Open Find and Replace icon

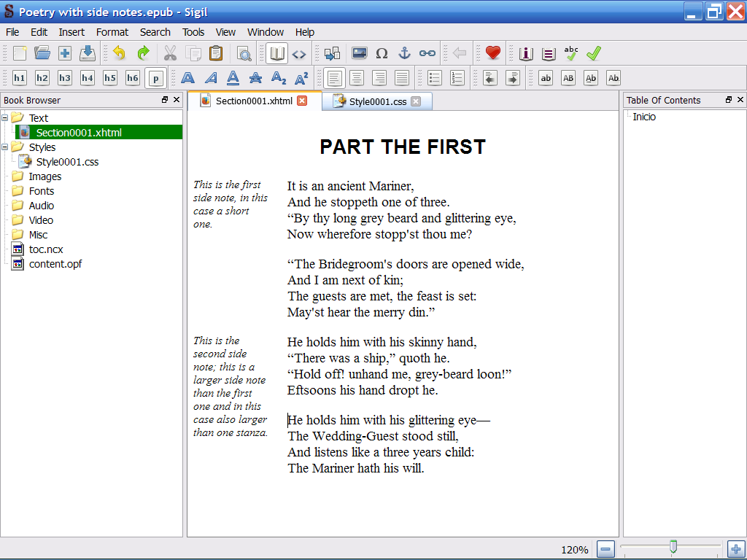tap(244, 53)
